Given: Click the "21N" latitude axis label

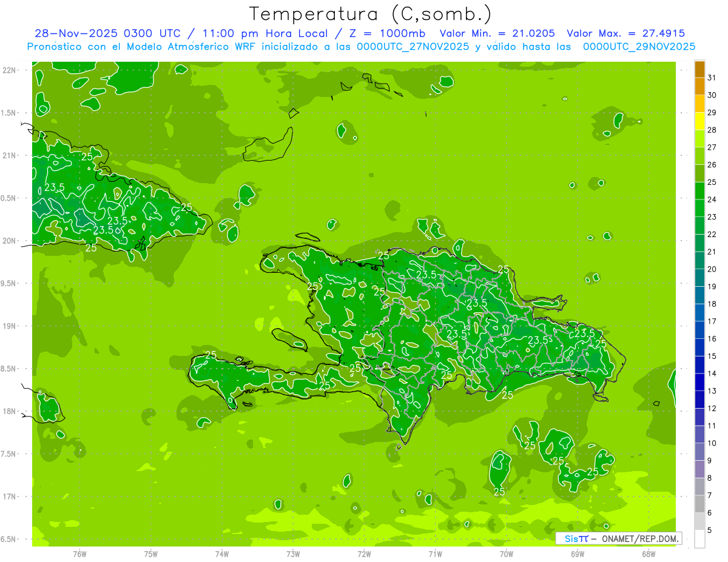Looking at the screenshot, I should coord(10,155).
